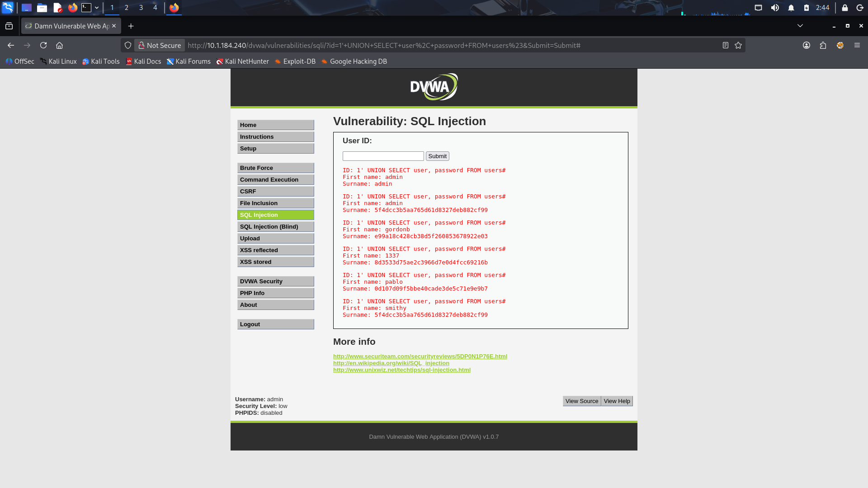Open the XSS reflected page
The height and width of the screenshot is (488, 868).
[x=276, y=250]
